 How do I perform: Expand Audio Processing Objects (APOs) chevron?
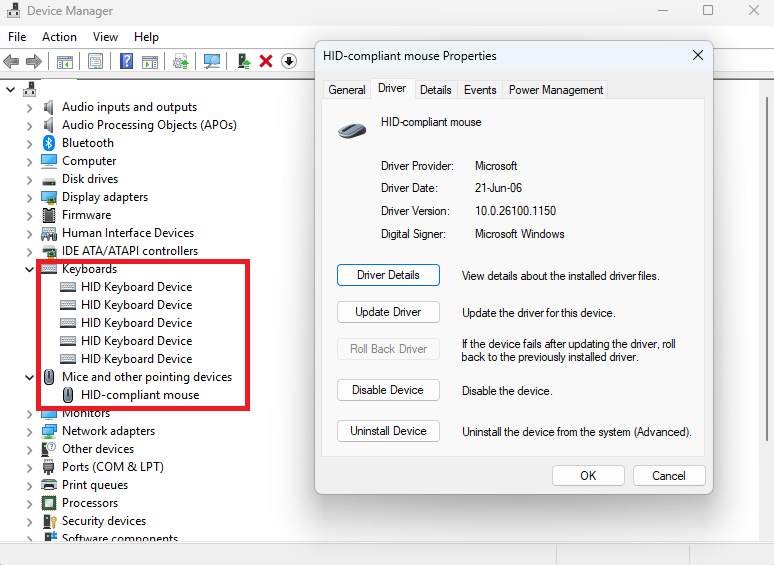pyautogui.click(x=30, y=126)
